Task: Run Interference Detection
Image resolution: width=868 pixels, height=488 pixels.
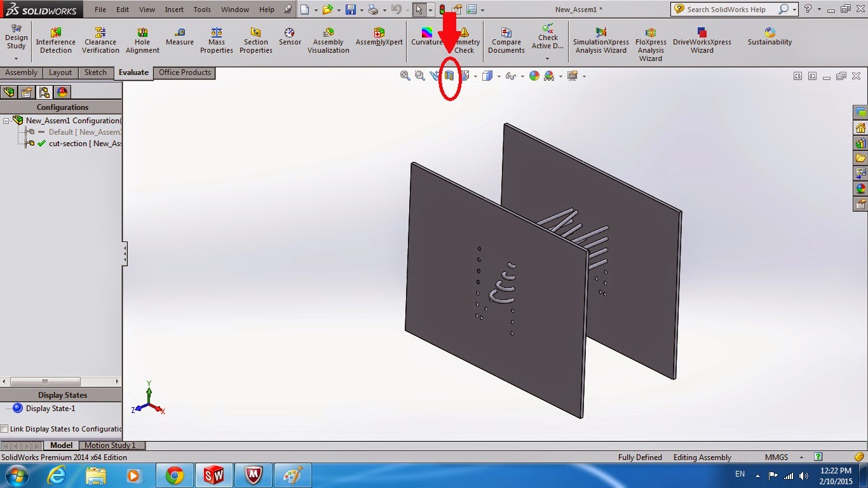Action: pos(56,41)
